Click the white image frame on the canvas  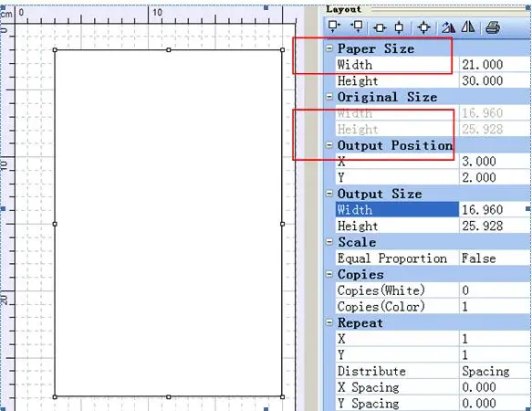(x=169, y=224)
